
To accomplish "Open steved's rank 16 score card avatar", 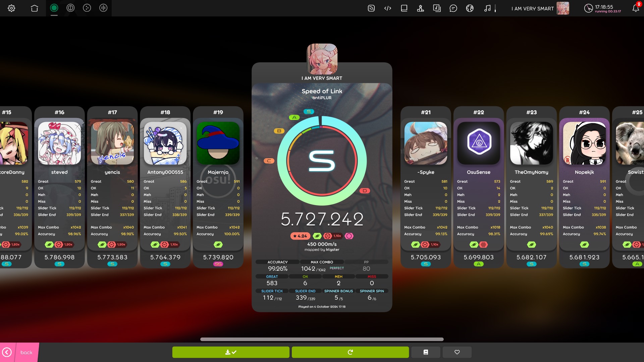I will (59, 143).
